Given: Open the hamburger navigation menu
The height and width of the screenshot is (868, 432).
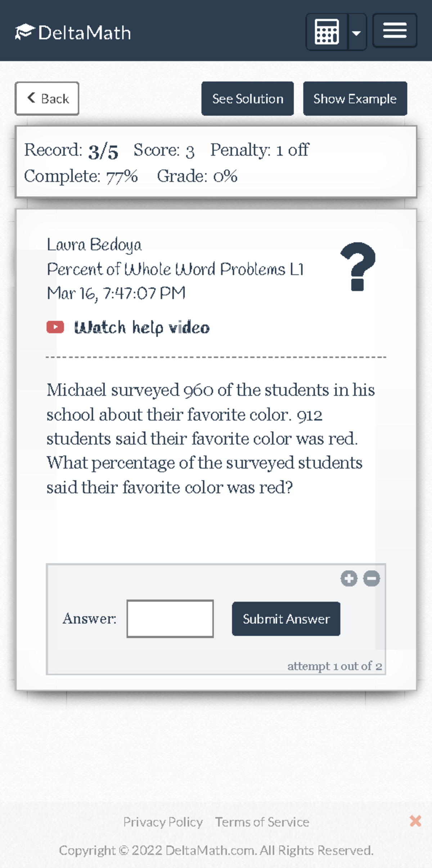Looking at the screenshot, I should click(395, 31).
